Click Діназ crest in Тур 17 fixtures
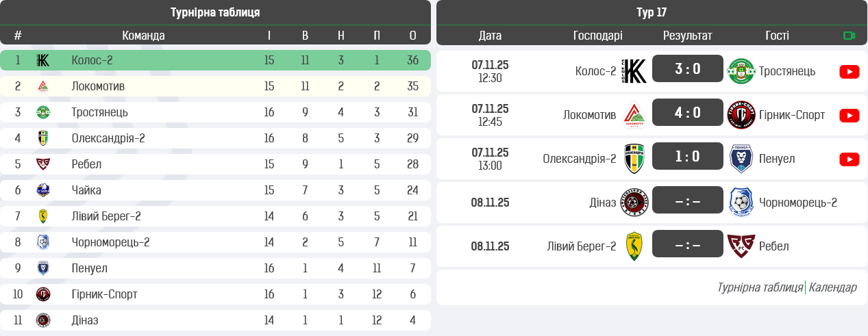 coord(634,203)
